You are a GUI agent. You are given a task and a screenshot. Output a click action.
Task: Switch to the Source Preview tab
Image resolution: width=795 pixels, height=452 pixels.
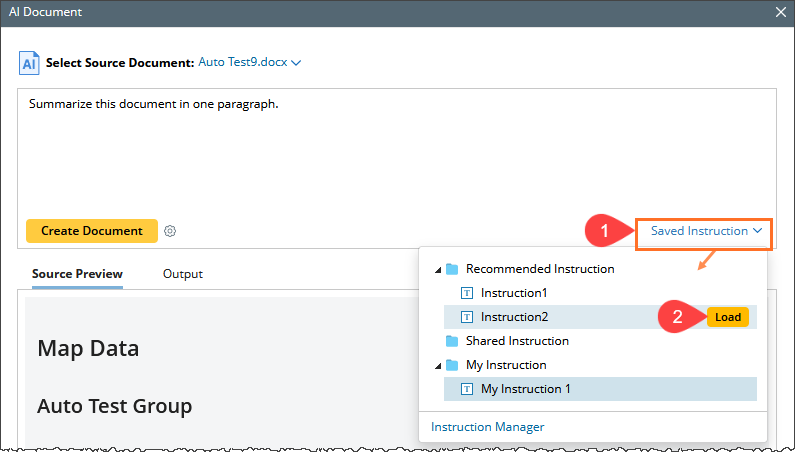tap(77, 274)
